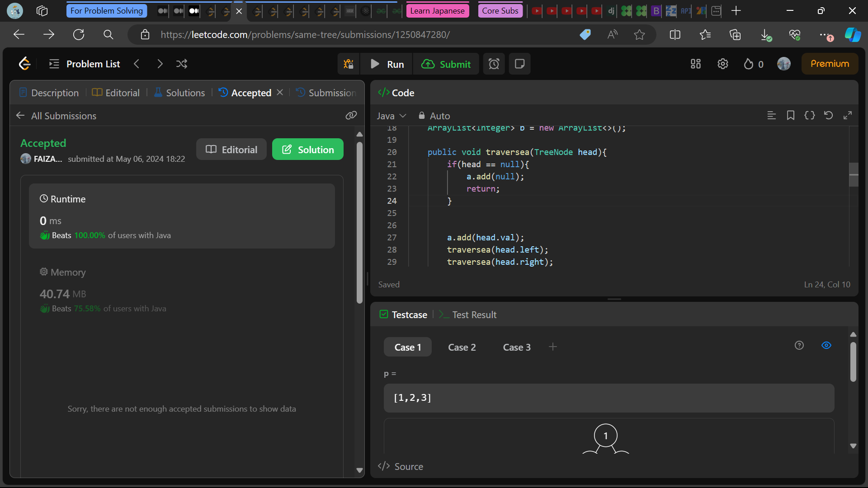Click the debugger bug icon
Image resolution: width=868 pixels, height=488 pixels.
click(x=349, y=64)
